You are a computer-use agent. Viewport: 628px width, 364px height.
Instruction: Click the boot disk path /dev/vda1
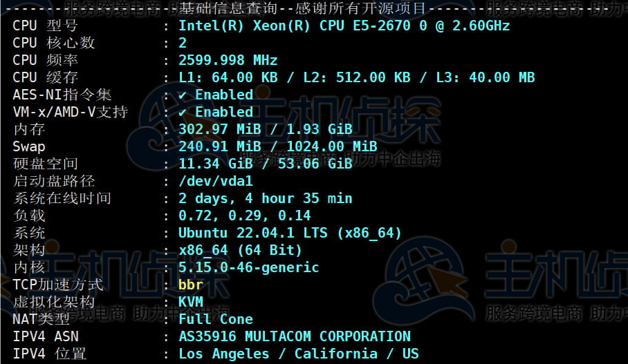(x=215, y=181)
